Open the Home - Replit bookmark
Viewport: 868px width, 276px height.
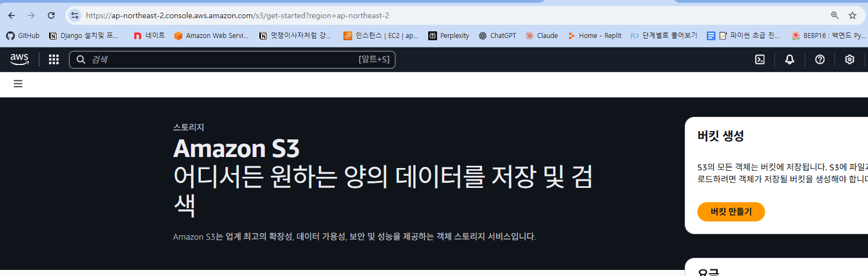[x=594, y=35]
